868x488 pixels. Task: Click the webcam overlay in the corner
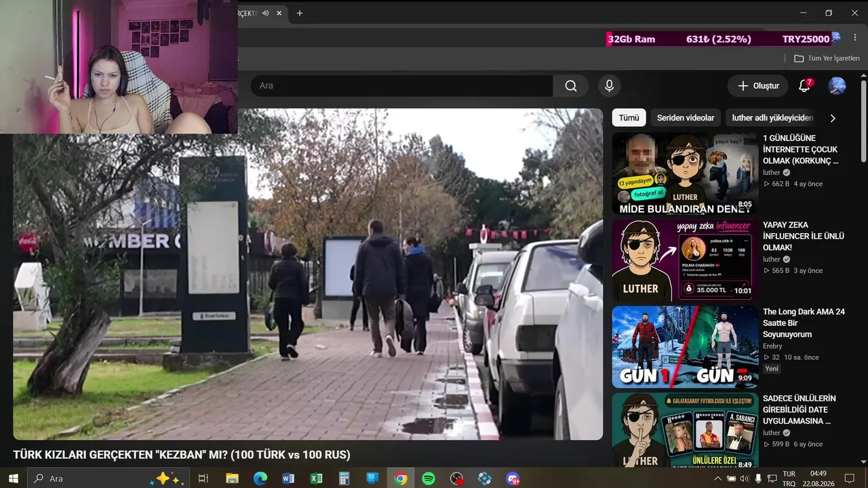coord(119,66)
